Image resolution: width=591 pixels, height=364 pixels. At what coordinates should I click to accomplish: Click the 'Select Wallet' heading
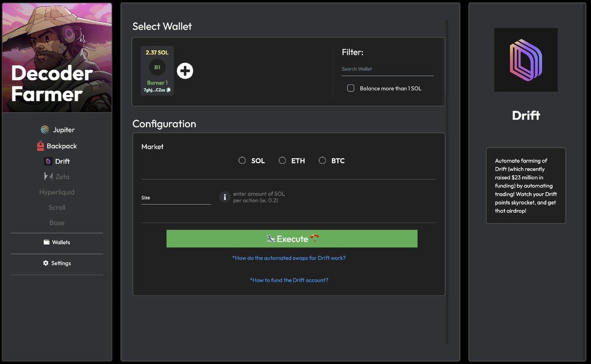click(162, 27)
